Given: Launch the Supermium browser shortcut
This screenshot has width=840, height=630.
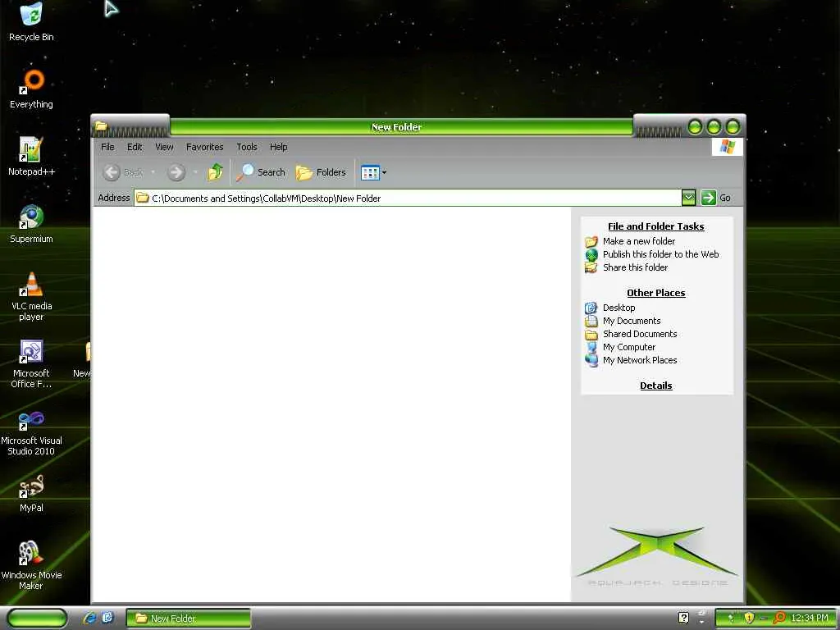Looking at the screenshot, I should click(x=31, y=223).
